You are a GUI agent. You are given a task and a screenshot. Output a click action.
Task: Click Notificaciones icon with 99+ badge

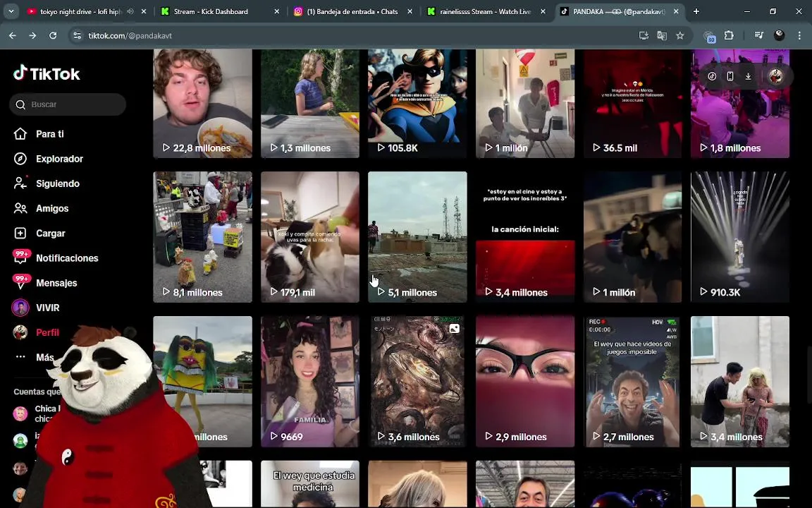20,258
